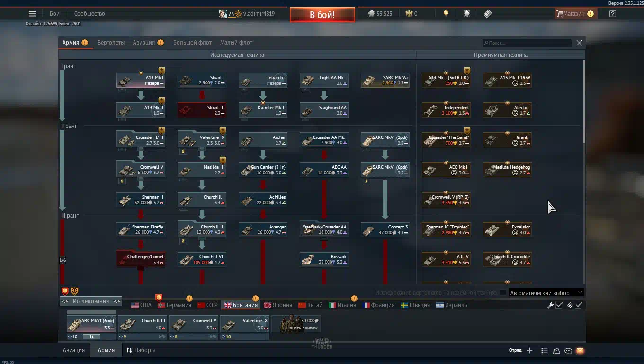Close the research tree window
The height and width of the screenshot is (364, 644).
tap(579, 43)
